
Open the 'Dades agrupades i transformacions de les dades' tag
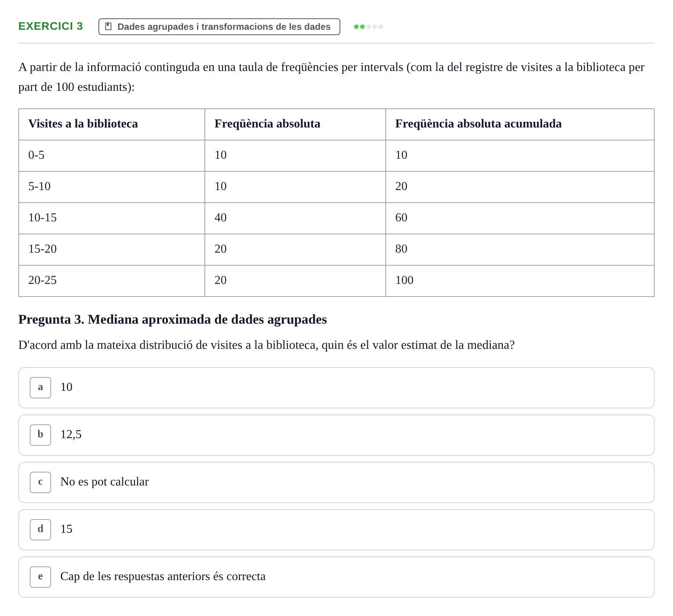[x=219, y=27]
